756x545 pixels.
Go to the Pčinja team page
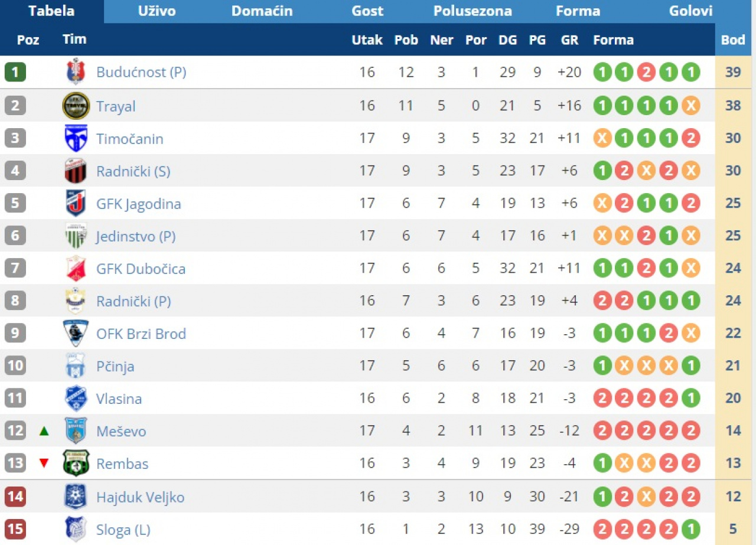[115, 366]
